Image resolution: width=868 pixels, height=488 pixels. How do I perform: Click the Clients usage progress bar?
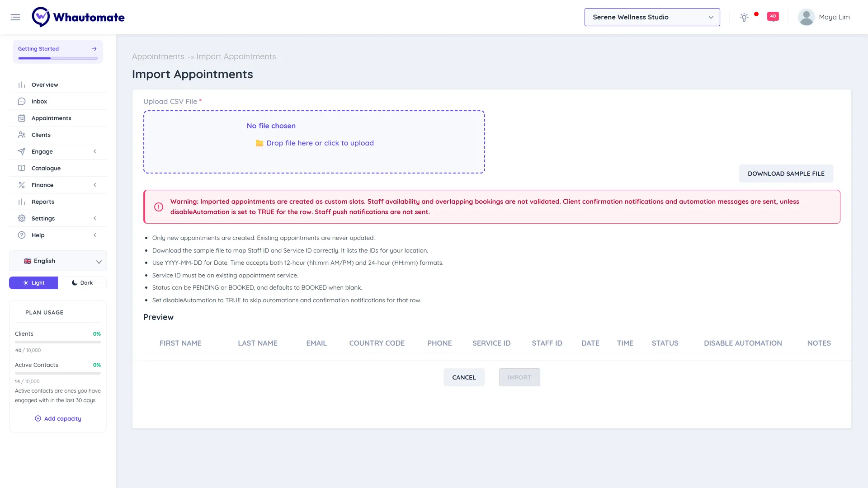click(58, 342)
